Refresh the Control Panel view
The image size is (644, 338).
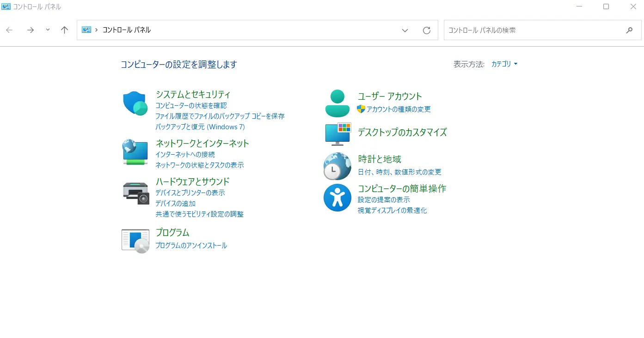tap(427, 30)
